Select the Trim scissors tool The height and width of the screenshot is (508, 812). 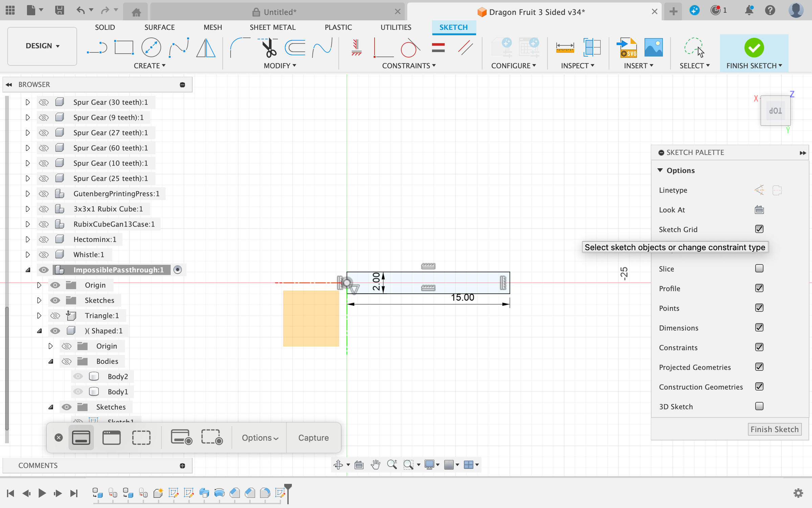point(269,48)
